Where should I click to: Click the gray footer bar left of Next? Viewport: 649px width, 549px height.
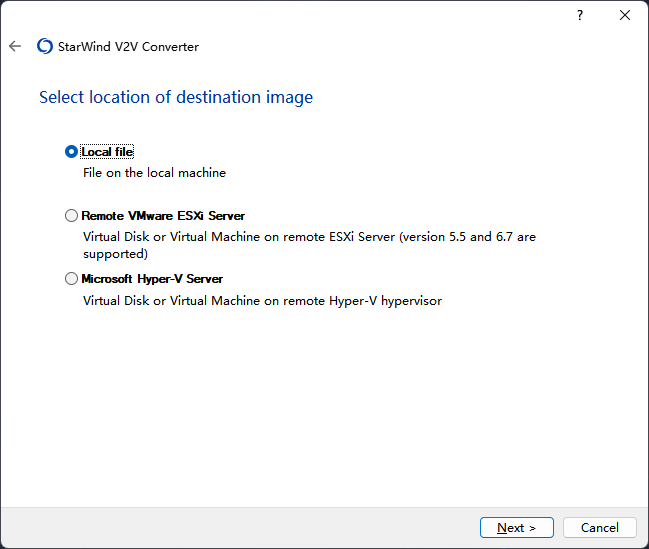pyautogui.click(x=240, y=527)
